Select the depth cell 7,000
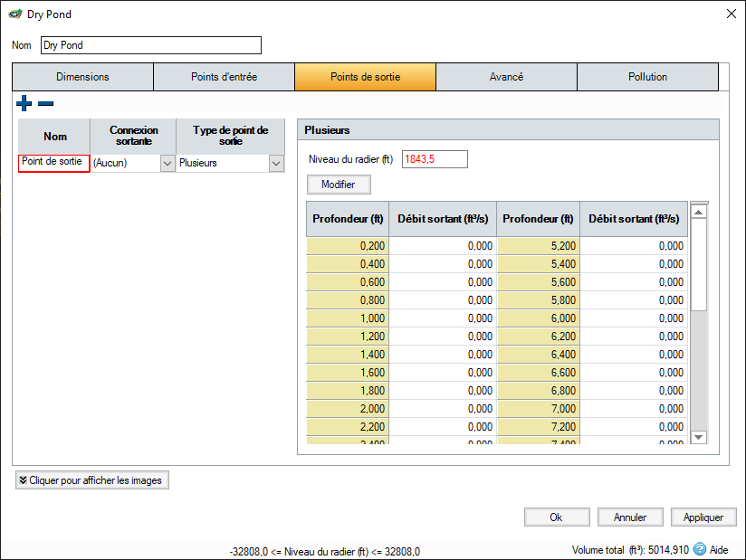Screen dimensions: 746x560 point(539,408)
